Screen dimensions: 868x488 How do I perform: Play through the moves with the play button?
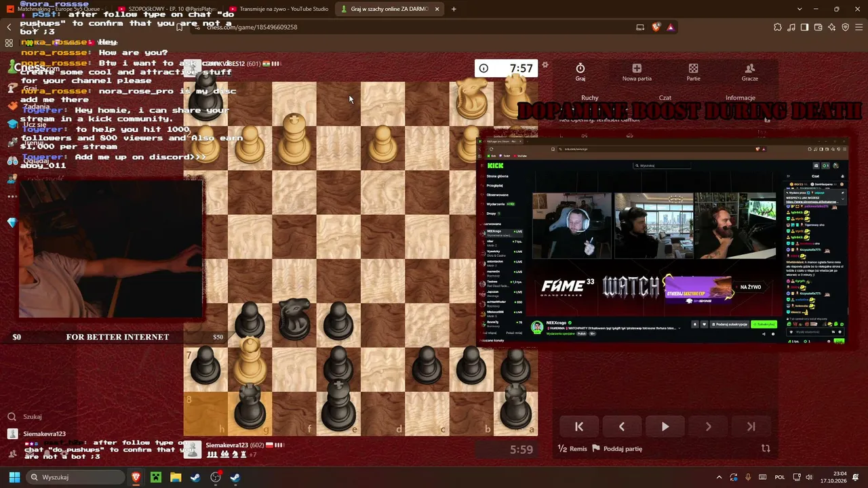coord(665,426)
